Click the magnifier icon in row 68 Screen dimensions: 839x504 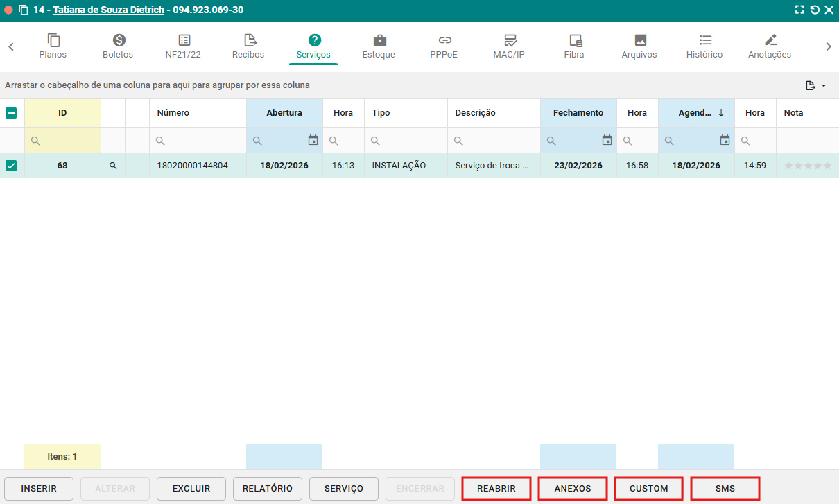pyautogui.click(x=113, y=166)
